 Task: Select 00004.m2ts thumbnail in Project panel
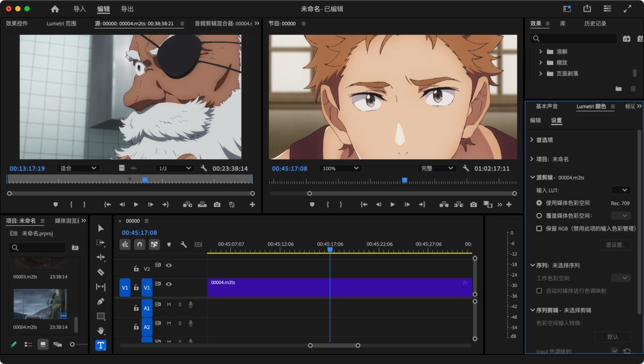coord(40,304)
